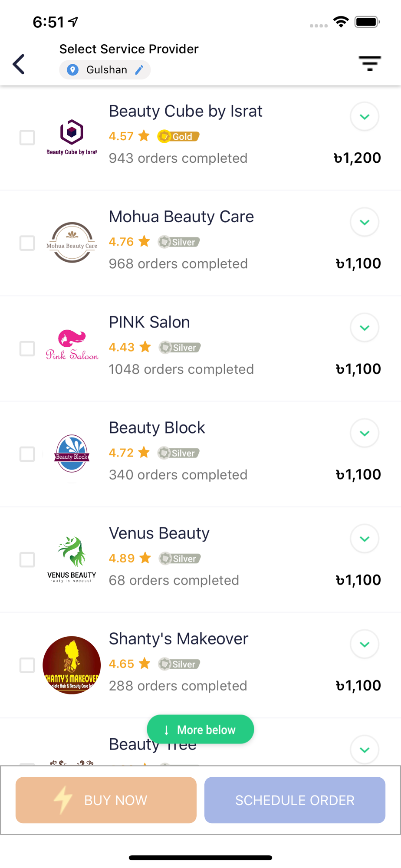401x868 pixels.
Task: Tap the Shanty's Makeover logo thumbnail
Action: coord(72,665)
